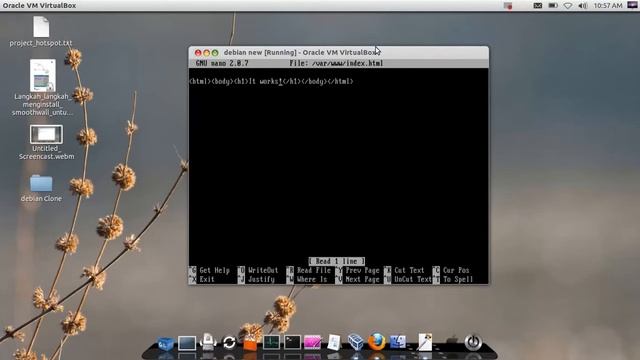The image size is (640, 360).
Task: Click the Exit shortcut label in nano
Action: tap(207, 279)
